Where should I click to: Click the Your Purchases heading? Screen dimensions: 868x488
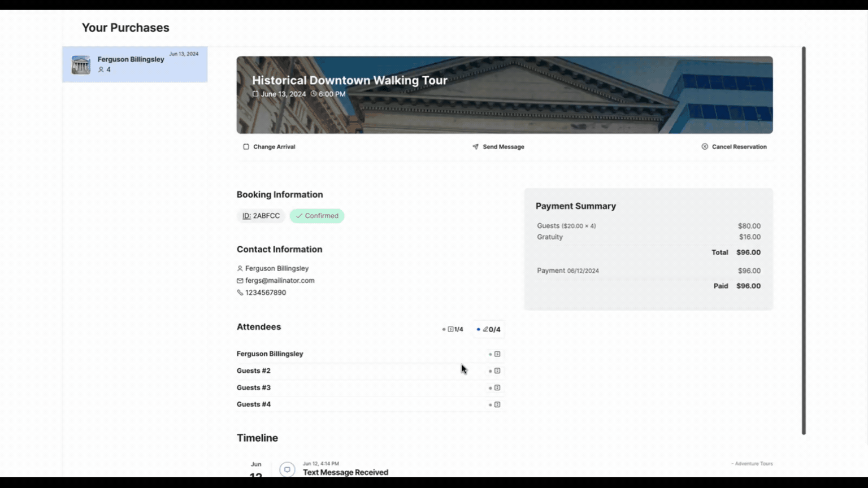[125, 28]
